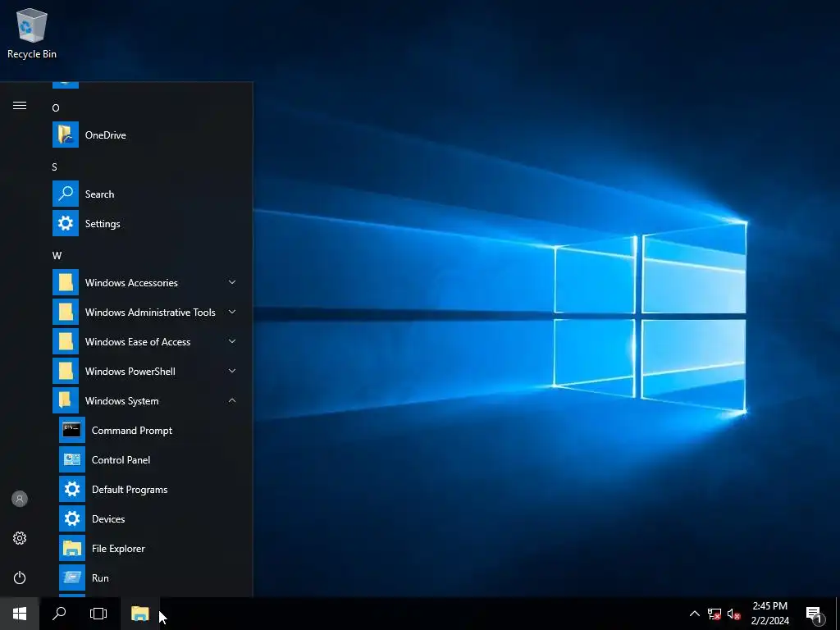Select the Control Panel text label
The height and width of the screenshot is (630, 840).
point(121,459)
